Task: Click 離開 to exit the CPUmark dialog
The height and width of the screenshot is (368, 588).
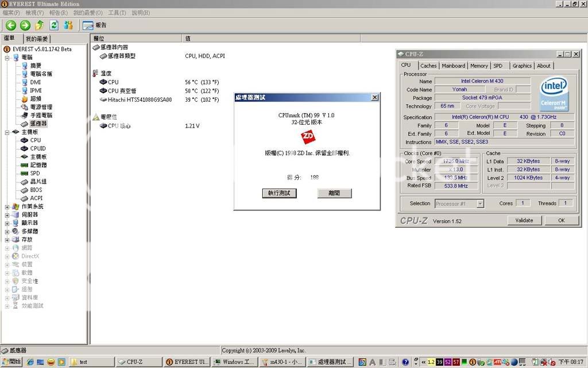Action: pyautogui.click(x=334, y=193)
